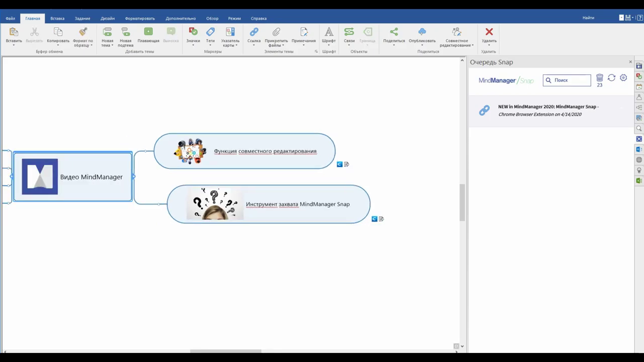The image size is (644, 362).
Task: Empty Snap queue with the trash icon
Action: pos(600,77)
